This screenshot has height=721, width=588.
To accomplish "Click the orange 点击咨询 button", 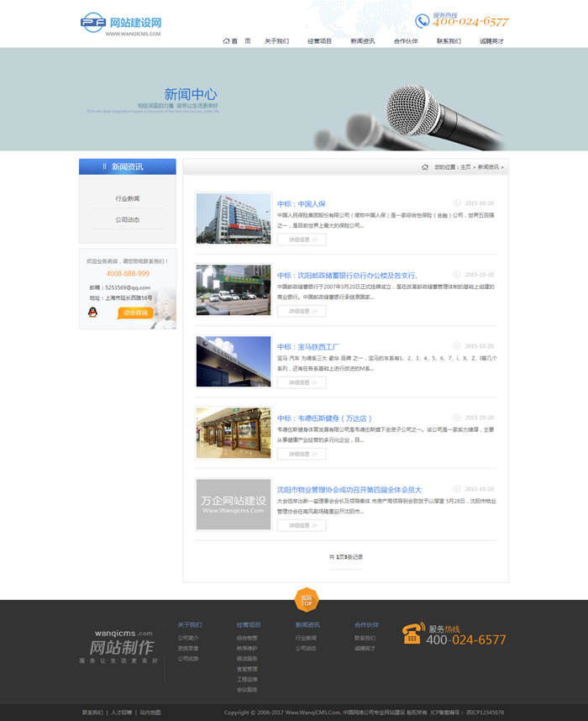I will pos(135,313).
